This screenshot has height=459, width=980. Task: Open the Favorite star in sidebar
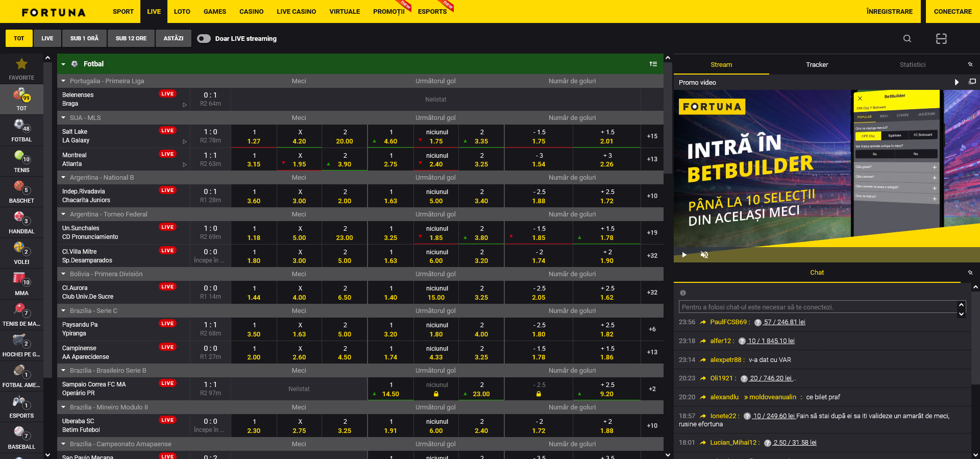[x=21, y=69]
